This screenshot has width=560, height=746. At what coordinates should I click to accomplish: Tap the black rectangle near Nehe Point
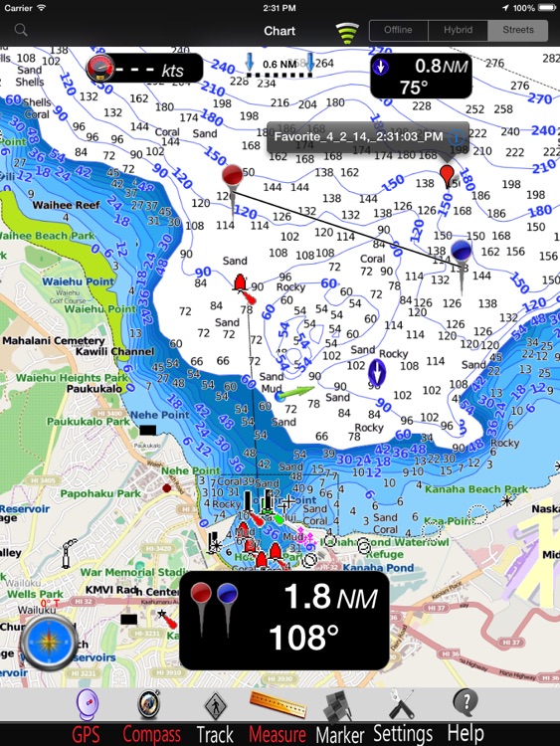point(147,431)
